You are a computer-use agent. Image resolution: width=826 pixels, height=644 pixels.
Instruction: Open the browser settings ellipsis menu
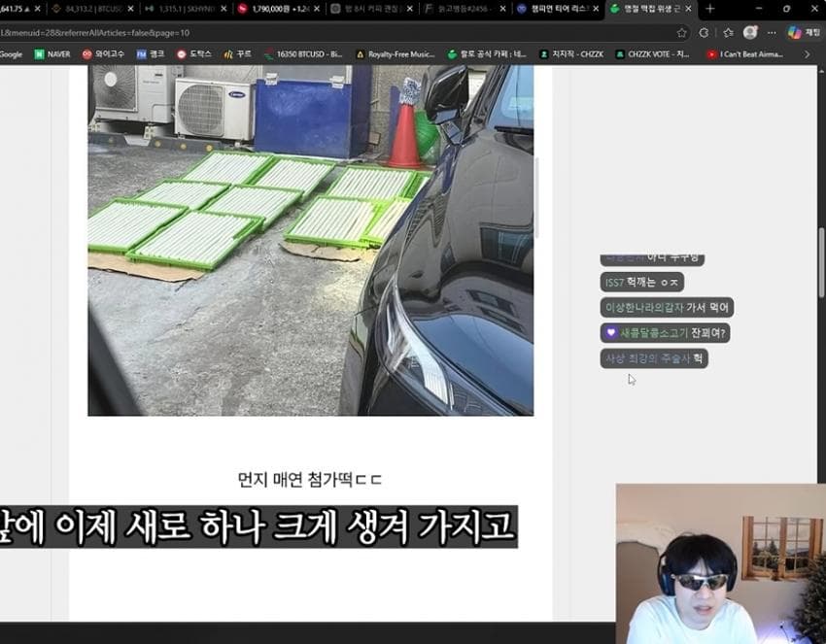[x=772, y=33]
